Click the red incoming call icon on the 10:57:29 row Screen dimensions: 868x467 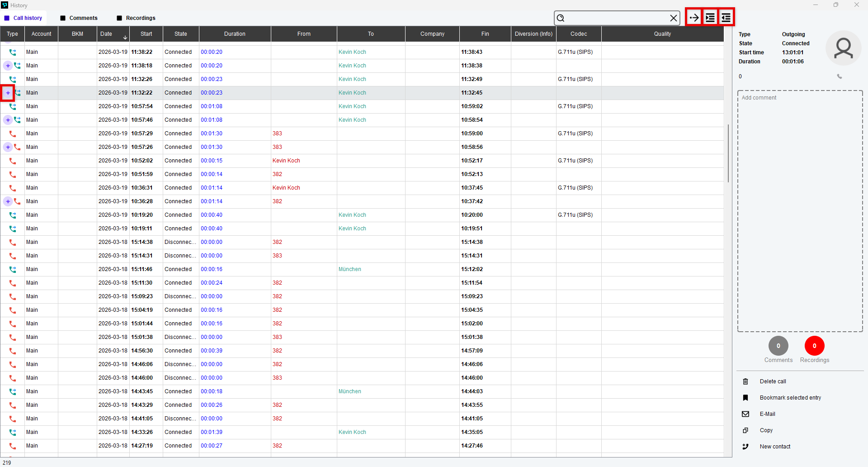point(13,133)
